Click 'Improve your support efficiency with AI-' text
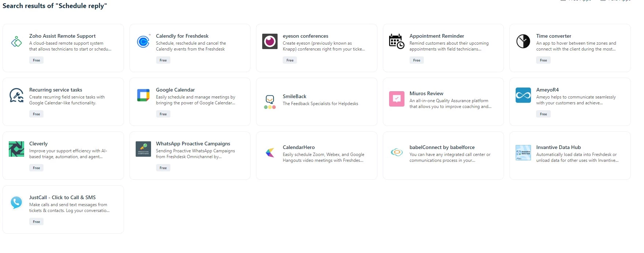The image size is (644, 253). pyautogui.click(x=68, y=151)
